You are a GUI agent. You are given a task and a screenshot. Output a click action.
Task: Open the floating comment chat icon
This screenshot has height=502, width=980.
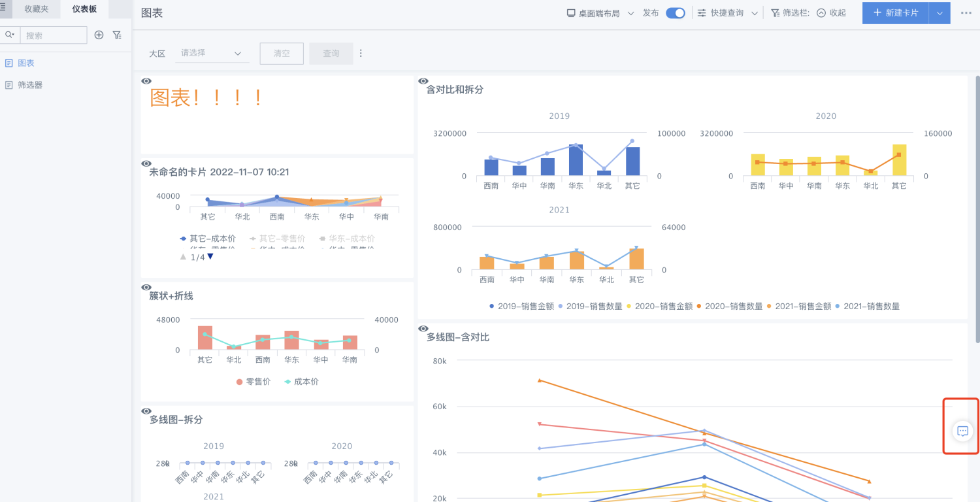[x=962, y=431]
